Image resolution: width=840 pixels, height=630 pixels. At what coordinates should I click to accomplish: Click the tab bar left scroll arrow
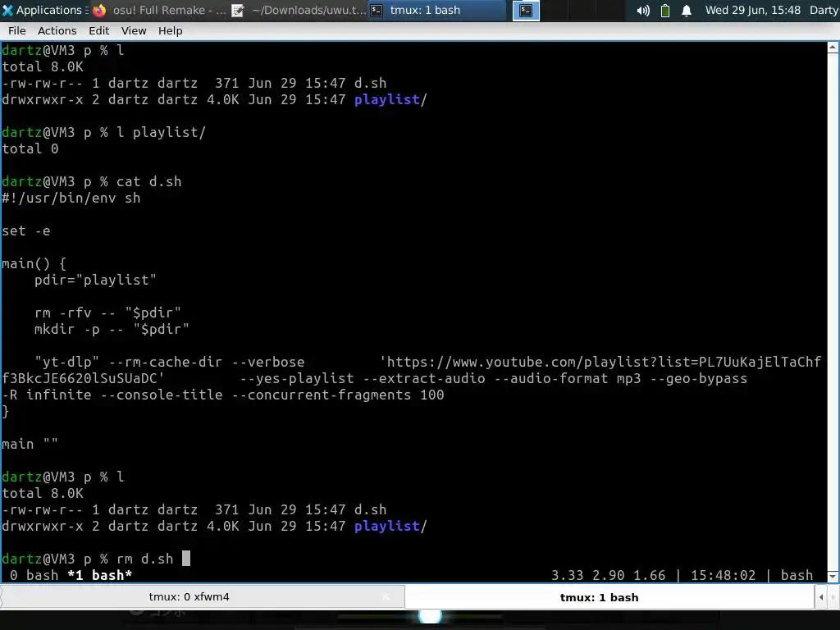coord(820,597)
